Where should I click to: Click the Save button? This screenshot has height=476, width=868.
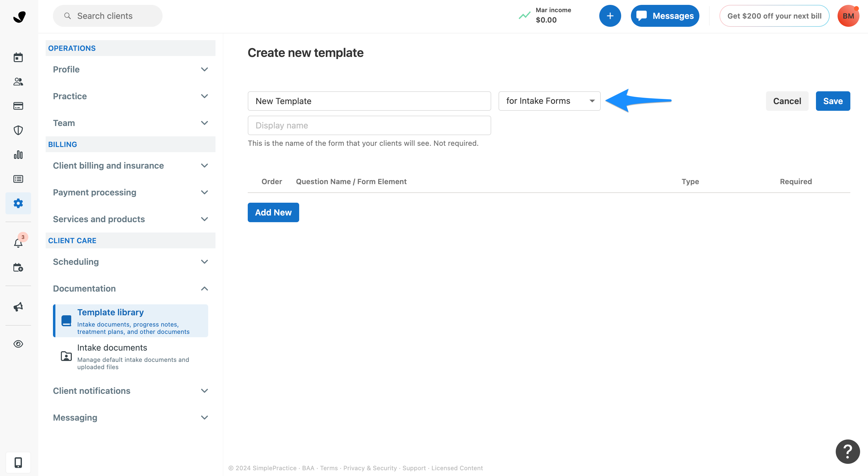tap(833, 101)
